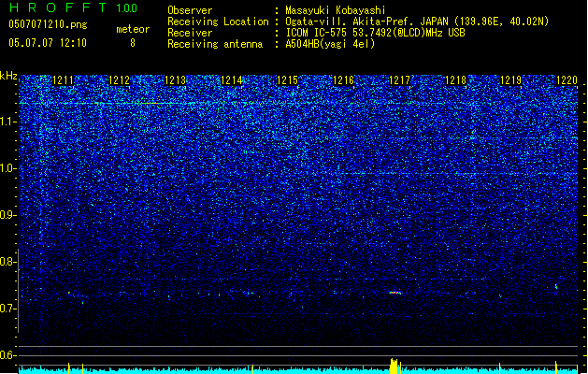Select the filename 0507071210.png
This screenshot has width=588, height=374.
tap(48, 24)
